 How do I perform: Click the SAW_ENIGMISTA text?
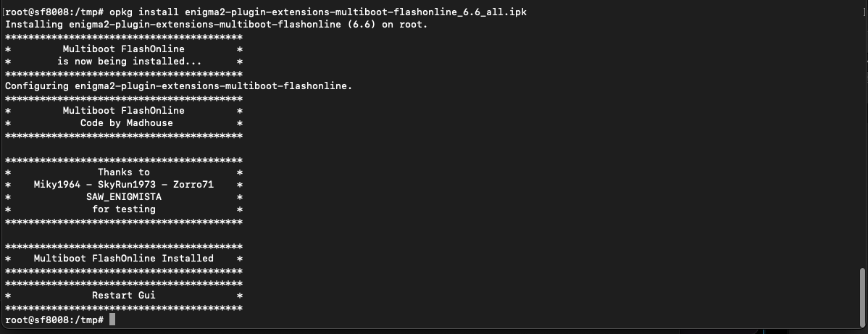click(x=123, y=196)
